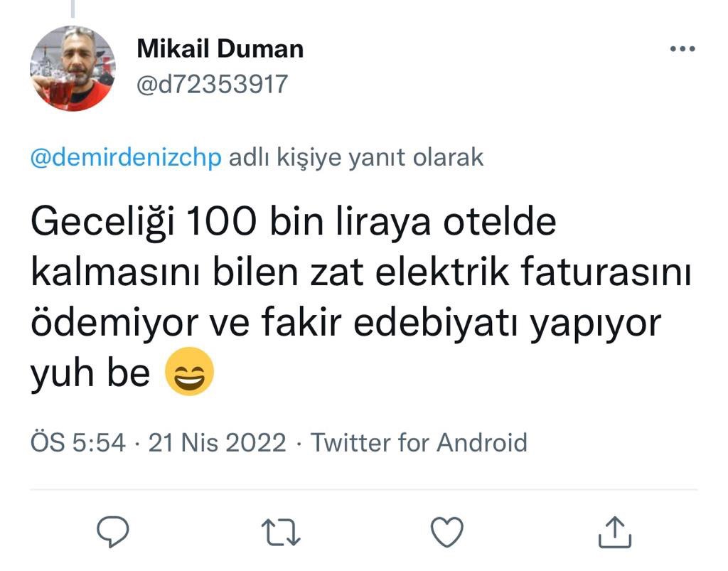Like the tweet with the heart icon
This screenshot has height=571, width=728.
[448, 531]
